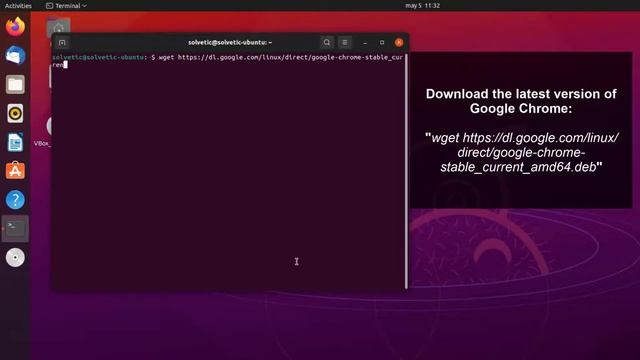Open the terminal hamburger menu
The height and width of the screenshot is (360, 640).
344,42
